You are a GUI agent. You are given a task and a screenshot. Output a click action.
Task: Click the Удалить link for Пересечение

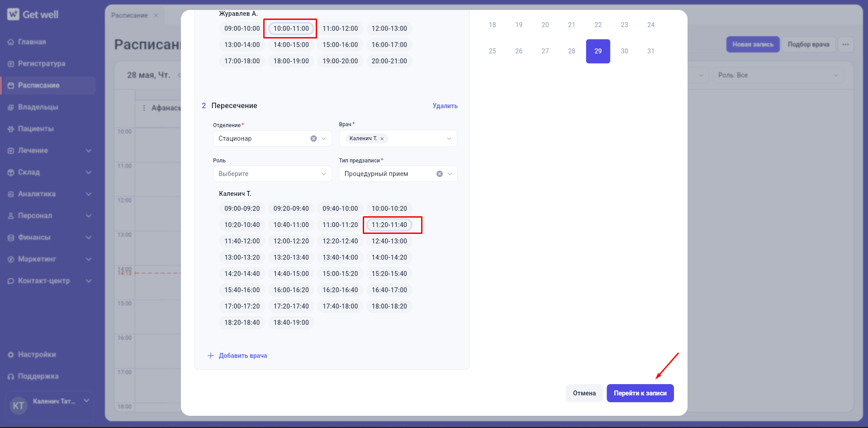pyautogui.click(x=445, y=106)
